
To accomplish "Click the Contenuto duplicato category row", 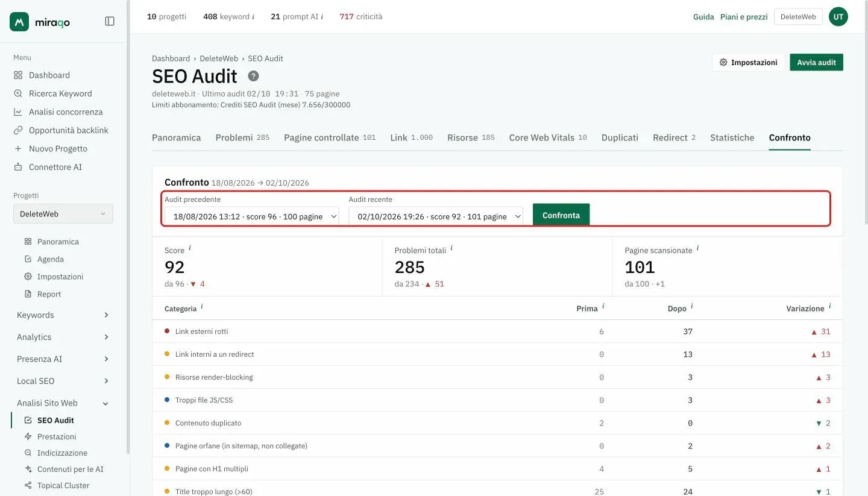I will click(497, 423).
